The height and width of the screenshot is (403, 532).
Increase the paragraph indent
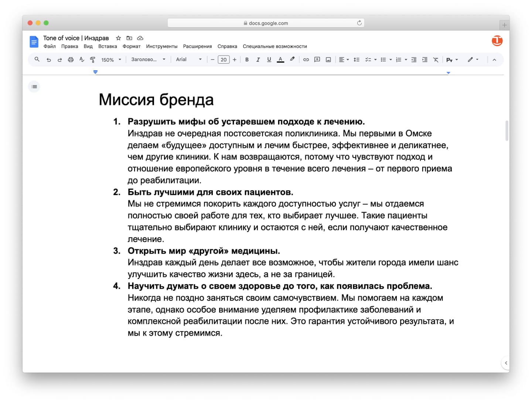425,60
